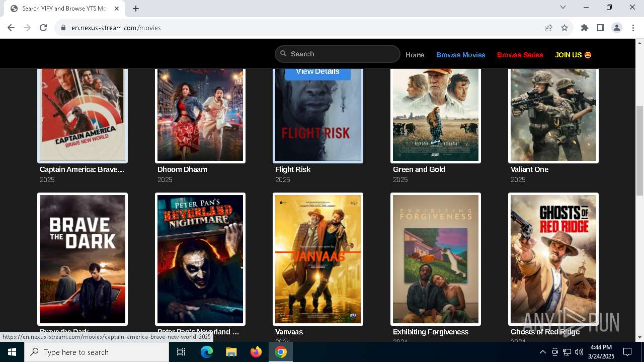Click the browser forward arrow
Screen dimensions: 644x362
(x=27, y=28)
